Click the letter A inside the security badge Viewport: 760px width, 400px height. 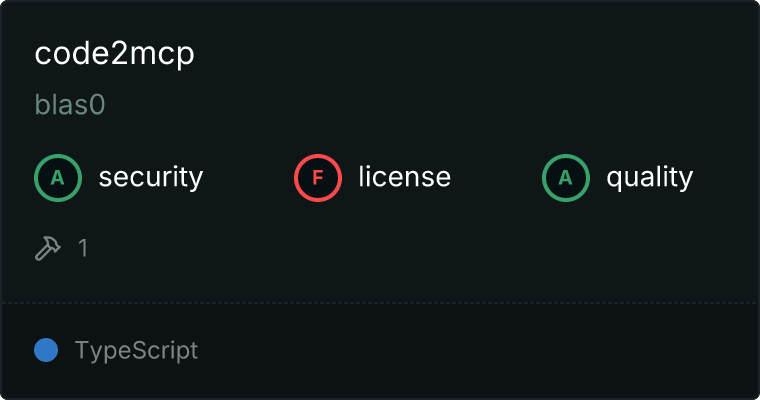[58, 178]
